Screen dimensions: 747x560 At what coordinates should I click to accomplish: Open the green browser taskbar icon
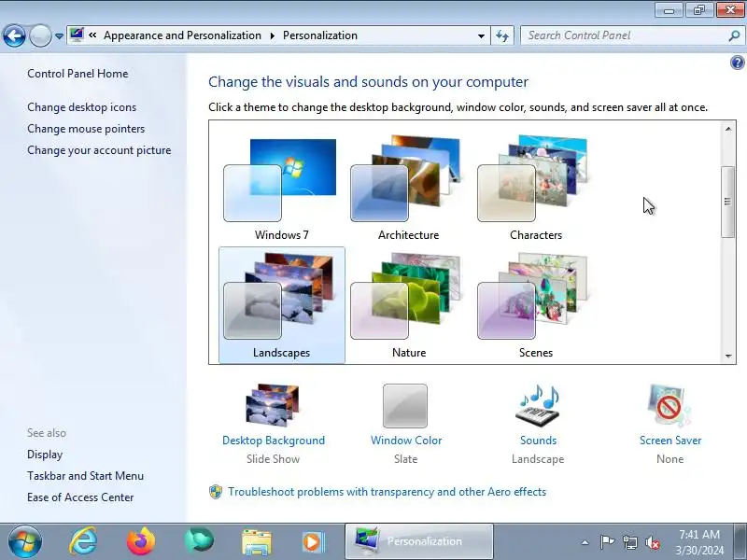pos(199,541)
